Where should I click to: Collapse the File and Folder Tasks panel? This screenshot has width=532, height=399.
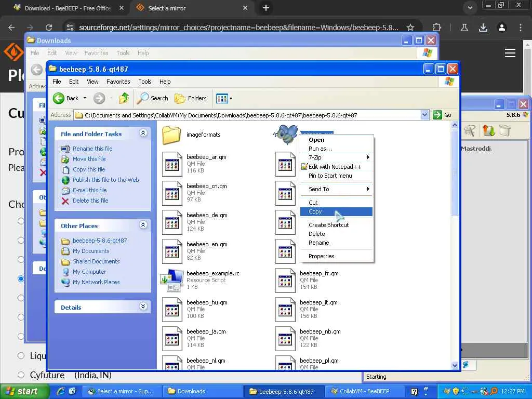click(x=143, y=133)
